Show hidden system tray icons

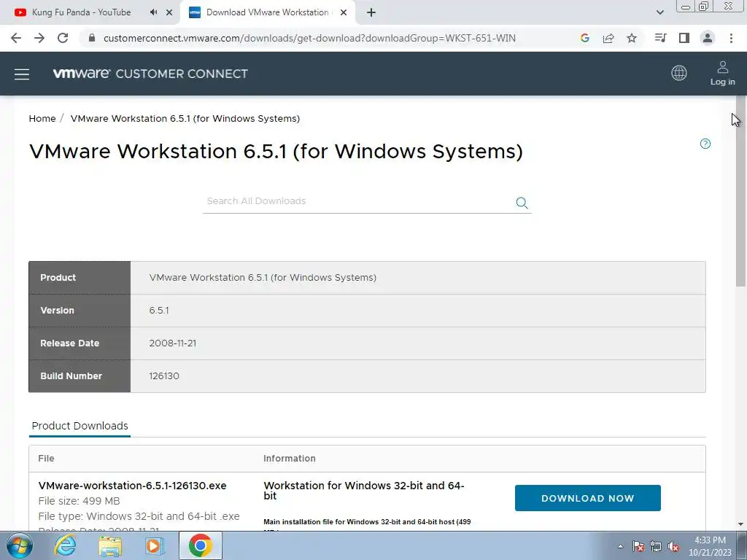click(620, 546)
